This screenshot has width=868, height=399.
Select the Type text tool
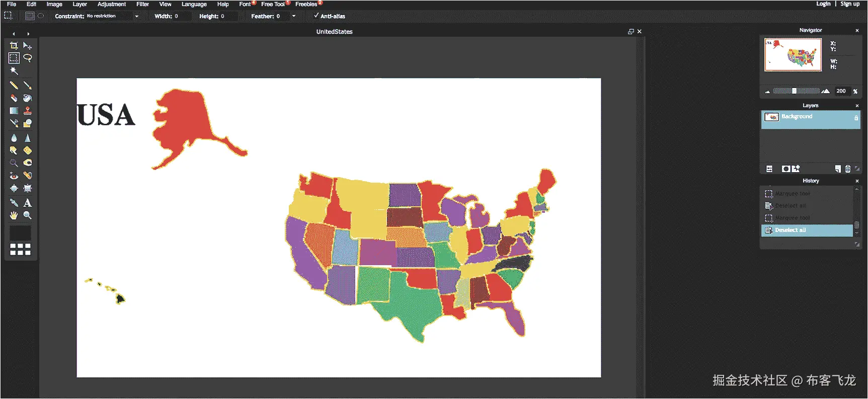tap(28, 203)
